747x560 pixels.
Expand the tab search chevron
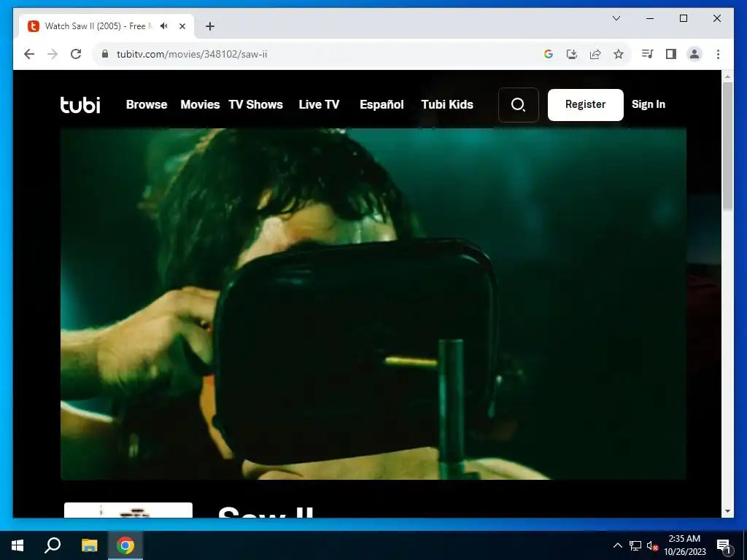pos(616,18)
